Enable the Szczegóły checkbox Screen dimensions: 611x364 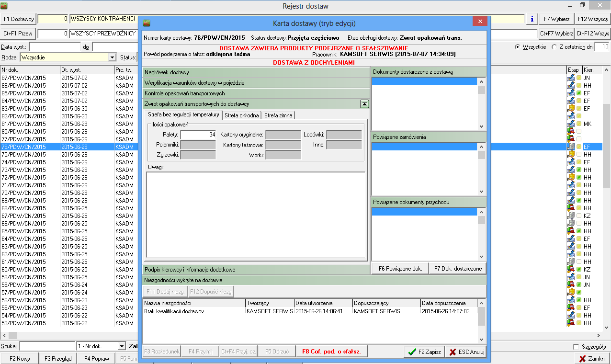click(x=576, y=347)
